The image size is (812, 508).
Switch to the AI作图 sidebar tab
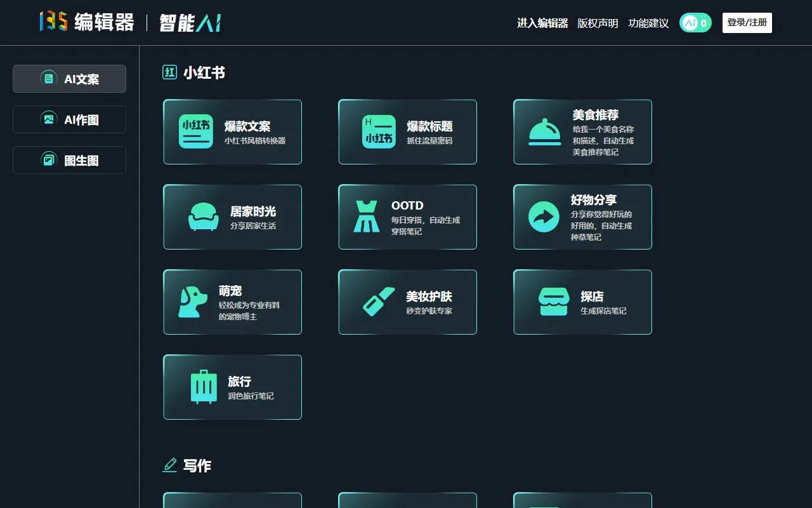click(x=69, y=119)
